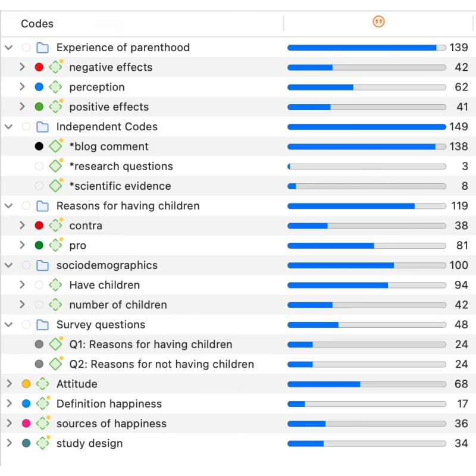Expand the perception code
Screen dimensions: 476x476
(x=22, y=87)
